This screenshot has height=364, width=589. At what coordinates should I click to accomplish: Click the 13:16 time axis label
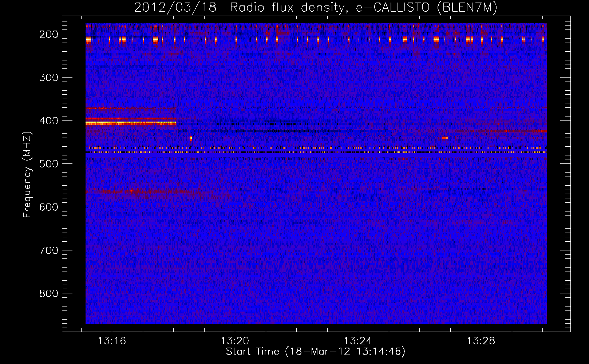pos(112,341)
